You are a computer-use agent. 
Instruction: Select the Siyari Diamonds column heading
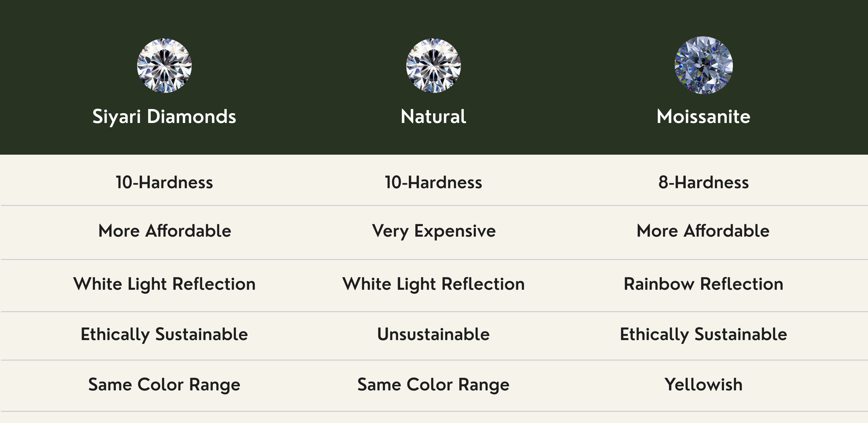(x=165, y=116)
